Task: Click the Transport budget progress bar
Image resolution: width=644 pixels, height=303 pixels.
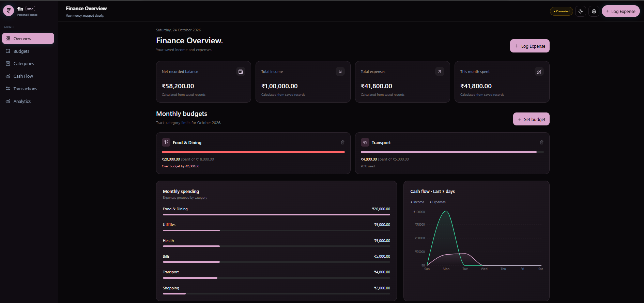Action: point(452,152)
